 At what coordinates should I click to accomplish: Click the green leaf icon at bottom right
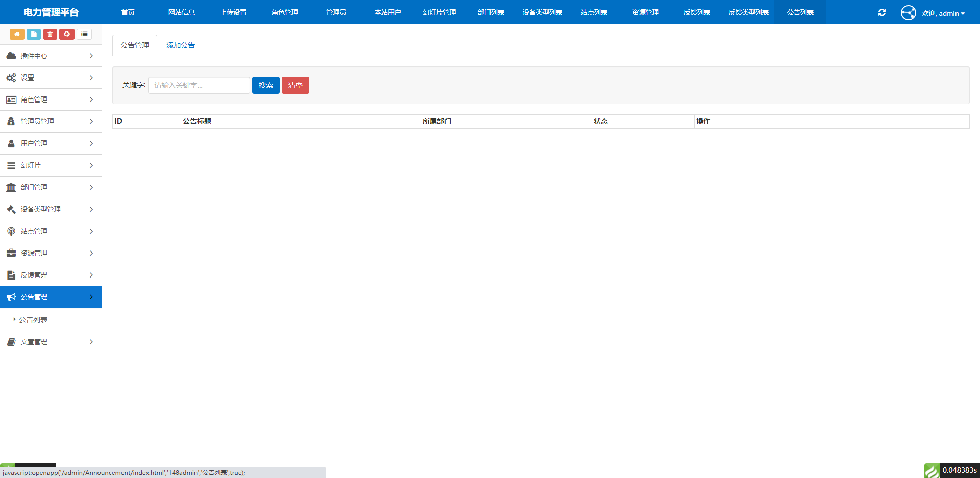pyautogui.click(x=932, y=470)
